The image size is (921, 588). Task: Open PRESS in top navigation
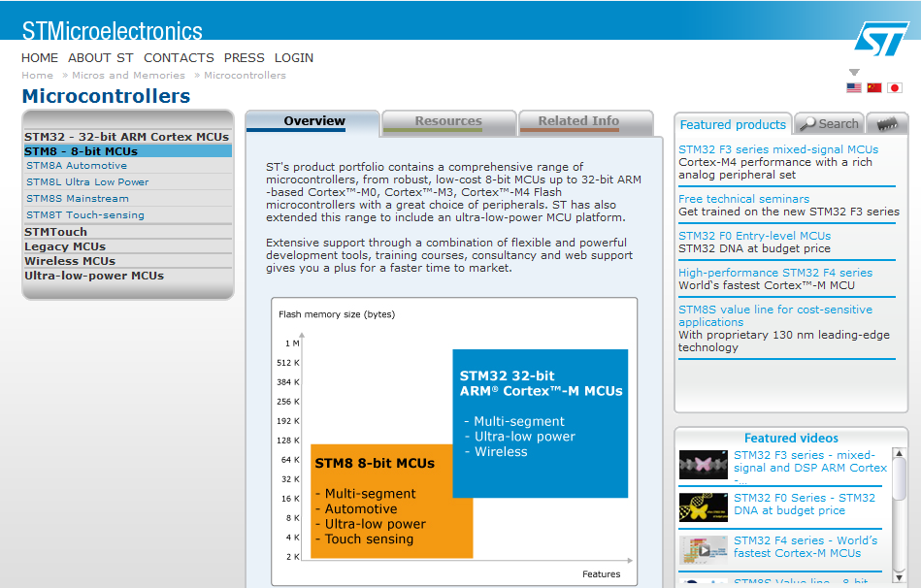coord(244,58)
